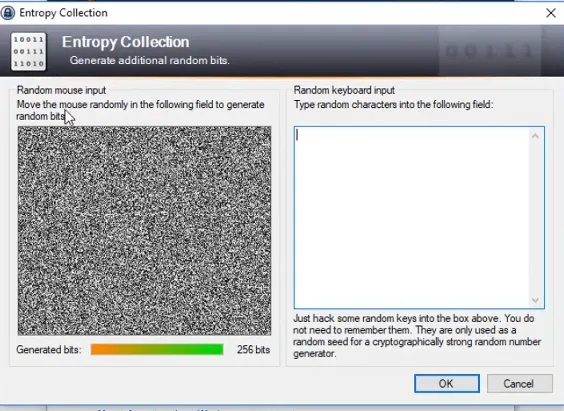This screenshot has height=411, width=564.
Task: Click the OK button
Action: point(447,383)
